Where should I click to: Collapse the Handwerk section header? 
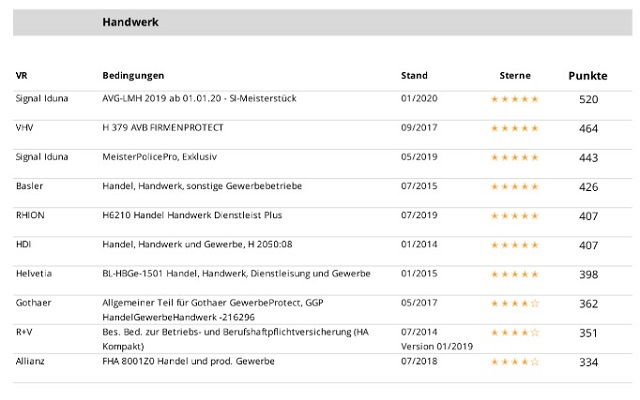(x=130, y=22)
